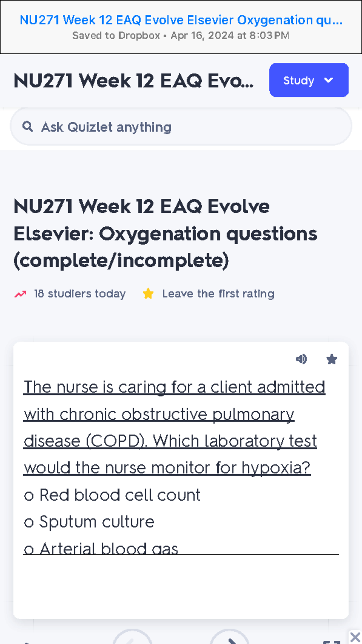
Task: Click the yellow rating star
Action: [148, 293]
